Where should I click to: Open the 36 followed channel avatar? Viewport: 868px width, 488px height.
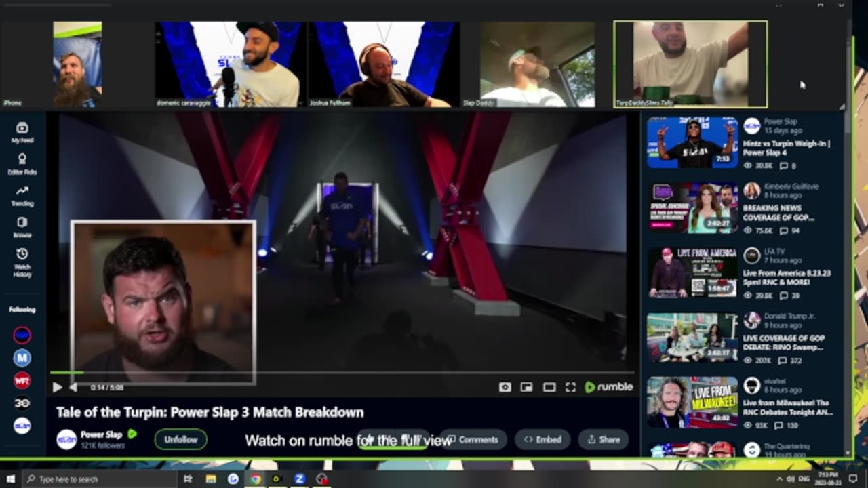point(22,403)
